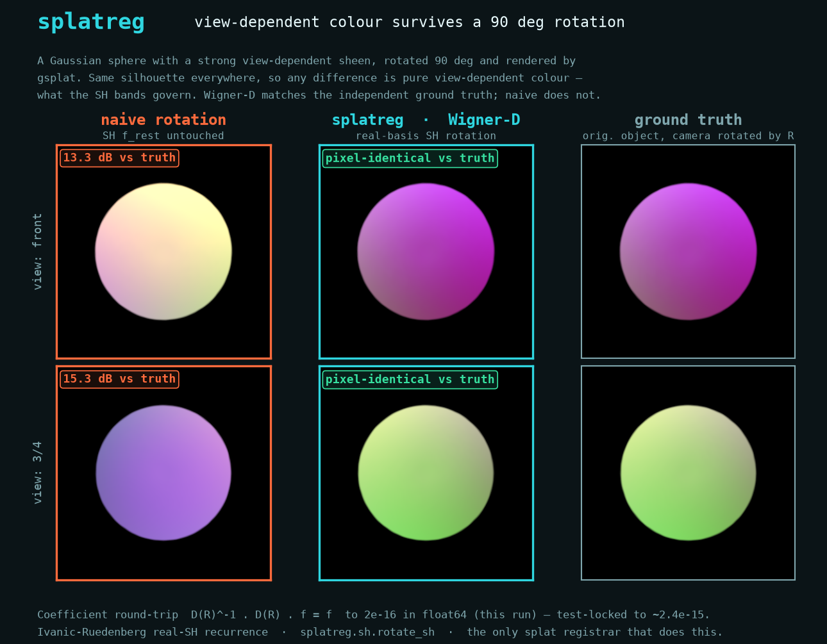This screenshot has width=827, height=644.
Task: Click 'orig. object, camera rotated by R' subtitle
Action: [688, 136]
